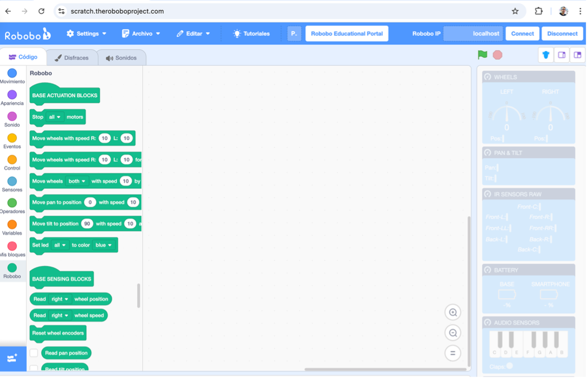Open the Robobo Educational Portal
This screenshot has width=588, height=378.
pos(346,34)
